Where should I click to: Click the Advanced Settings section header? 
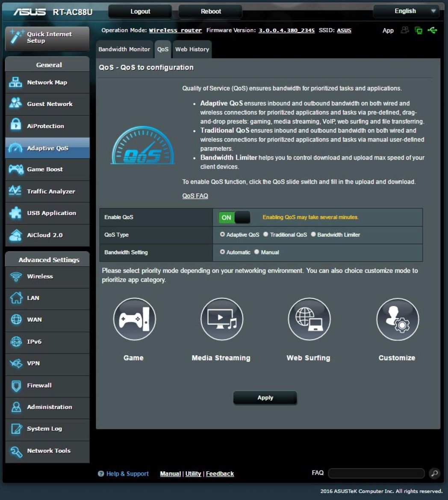click(x=47, y=259)
